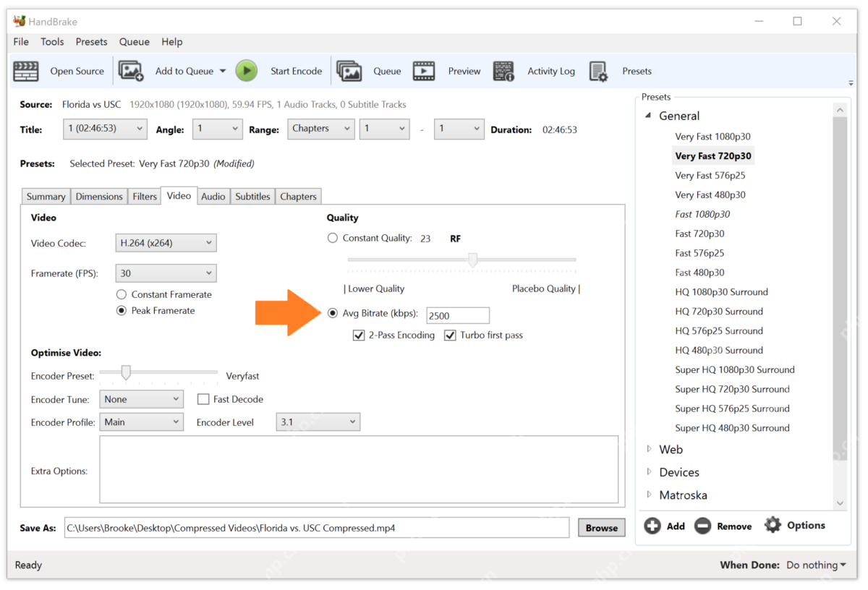The width and height of the screenshot is (868, 590).
Task: Expand the Matroska presets group
Action: [649, 495]
